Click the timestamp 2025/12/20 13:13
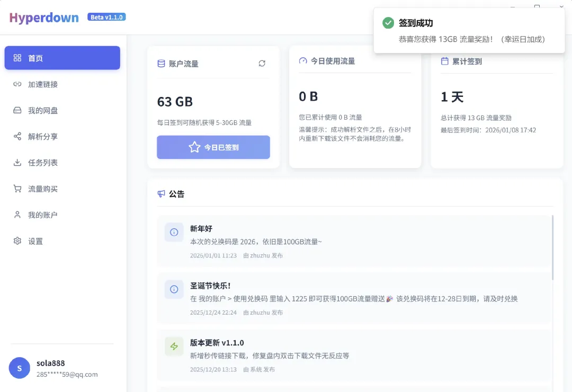 coord(213,369)
